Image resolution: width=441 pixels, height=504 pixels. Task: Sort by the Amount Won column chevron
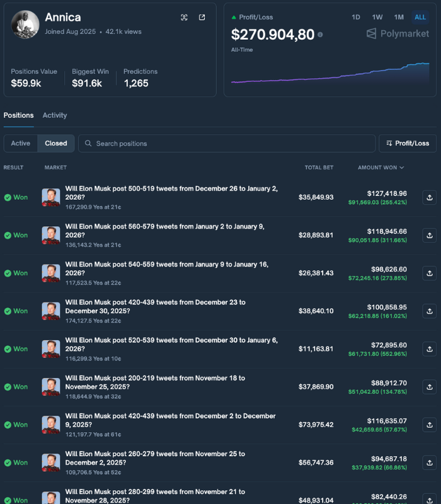tap(402, 168)
